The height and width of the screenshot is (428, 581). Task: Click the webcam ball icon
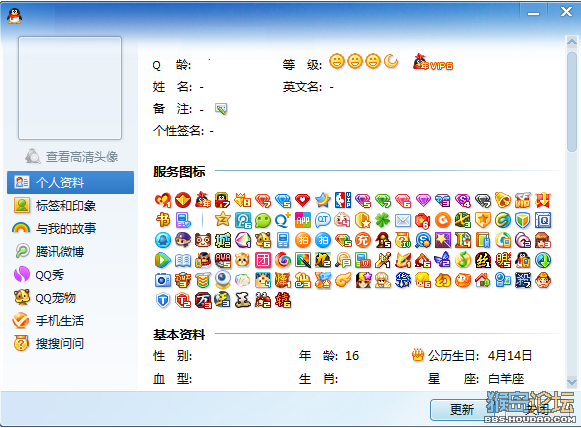pos(223,279)
